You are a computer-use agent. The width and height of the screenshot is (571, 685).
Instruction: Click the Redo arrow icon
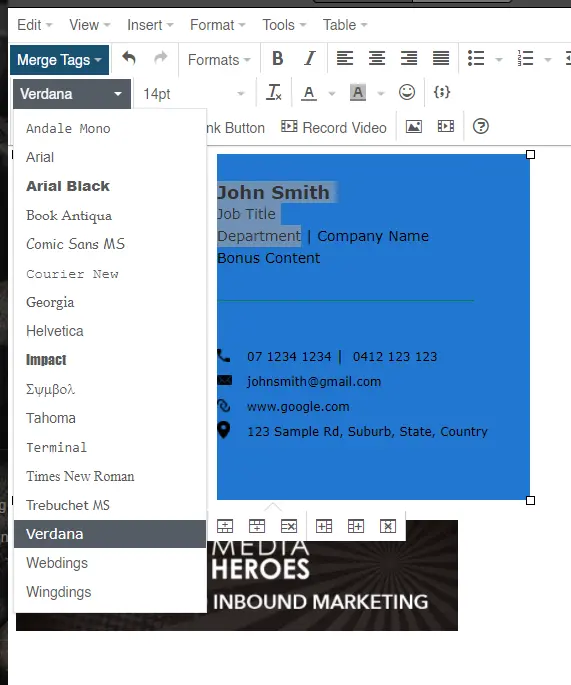[161, 58]
